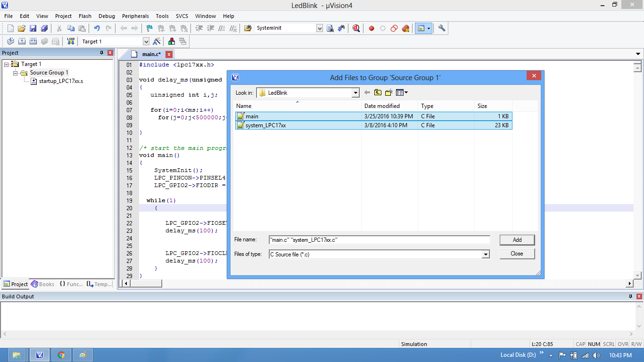Image resolution: width=644 pixels, height=362 pixels.
Task: Open the Peripherals menu
Action: [135, 16]
